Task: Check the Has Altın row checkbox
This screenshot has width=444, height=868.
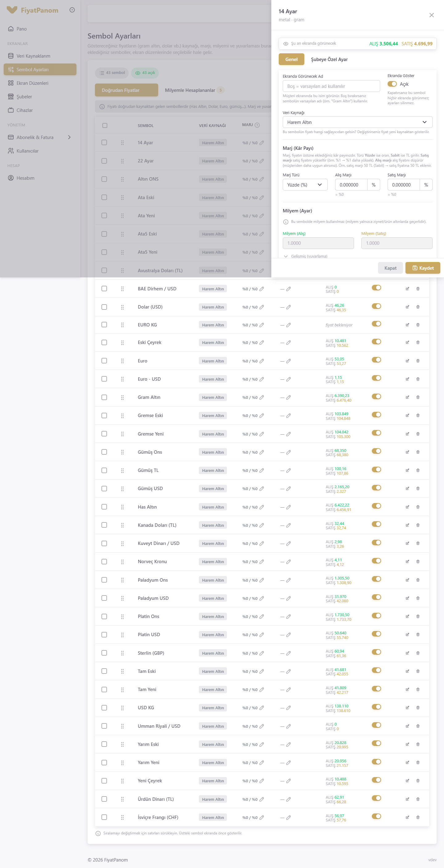Action: [104, 507]
